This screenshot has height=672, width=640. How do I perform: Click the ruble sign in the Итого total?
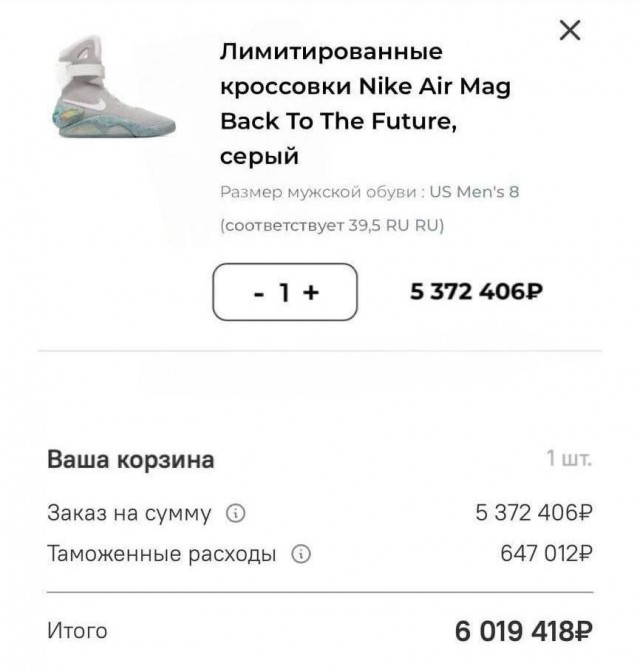click(582, 632)
